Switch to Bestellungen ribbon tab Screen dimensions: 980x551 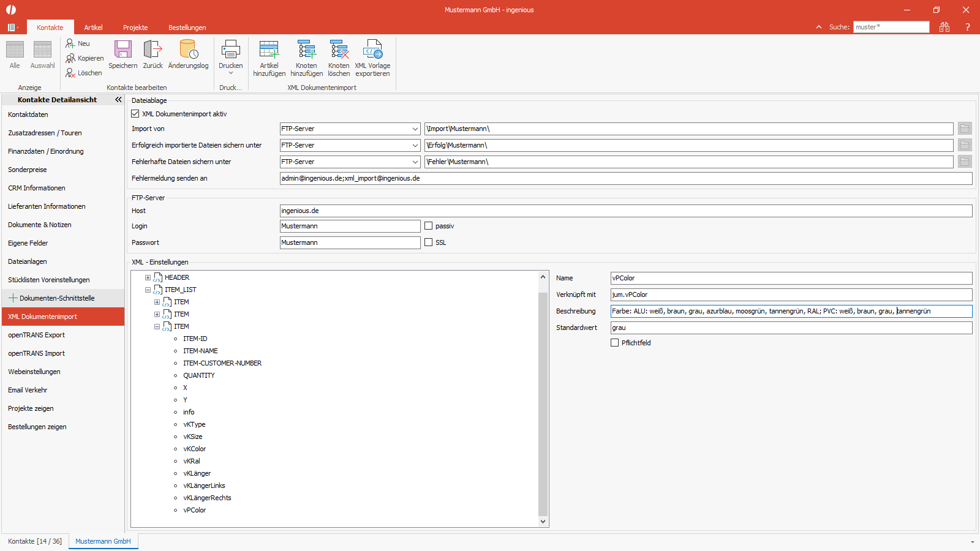187,28
